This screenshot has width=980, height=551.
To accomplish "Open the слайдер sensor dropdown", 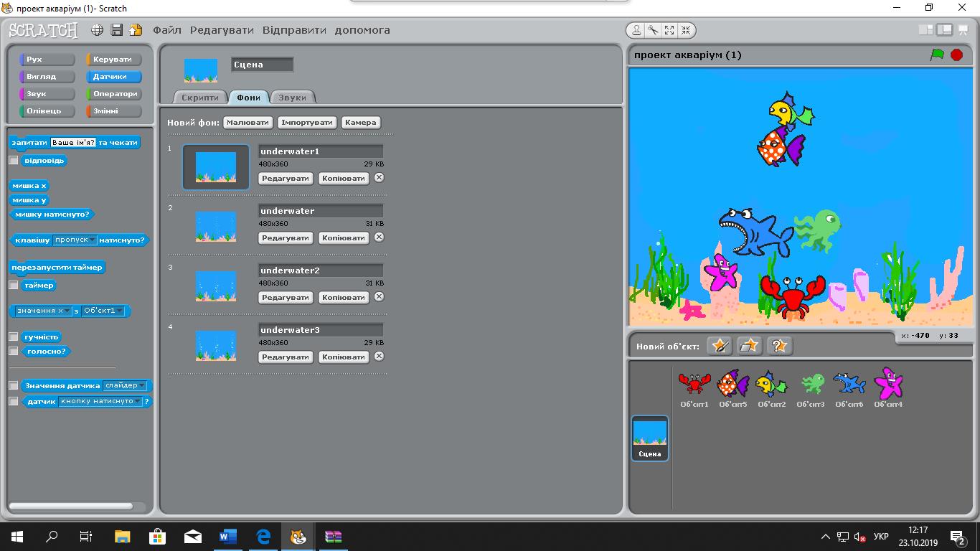I will point(125,386).
